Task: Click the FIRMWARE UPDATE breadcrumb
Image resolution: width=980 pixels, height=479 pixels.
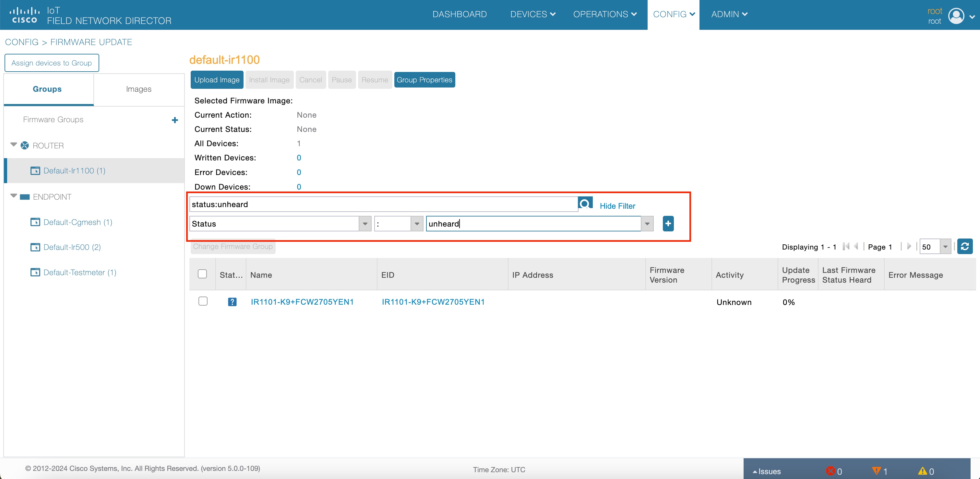Action: (91, 42)
